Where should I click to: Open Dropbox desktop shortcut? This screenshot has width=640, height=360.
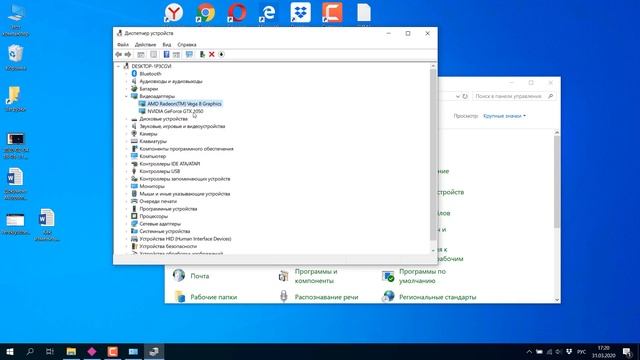(x=300, y=12)
